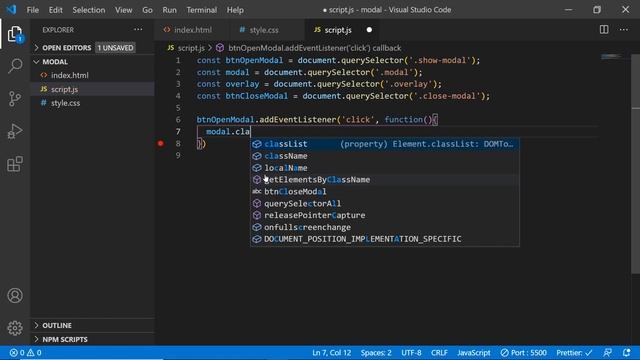
Task: Click the editor vertical scrollbar
Action: tap(636, 163)
